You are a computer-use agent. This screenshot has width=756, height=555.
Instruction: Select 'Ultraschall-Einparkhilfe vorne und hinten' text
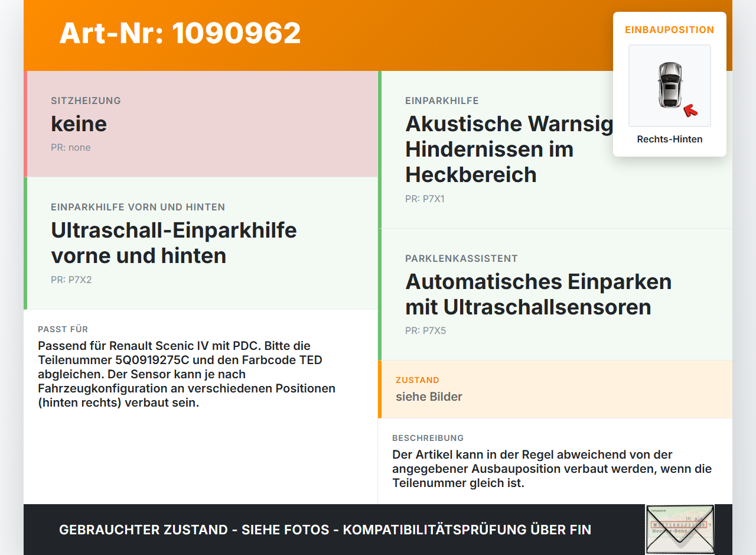click(174, 242)
